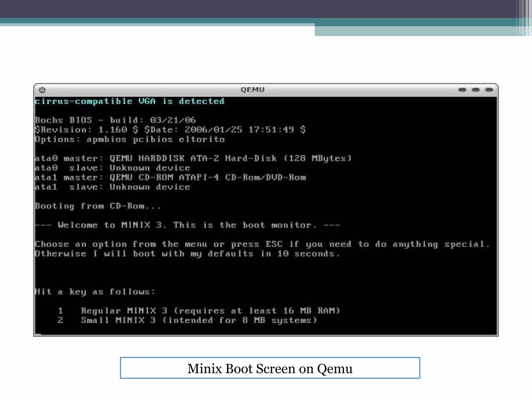The width and height of the screenshot is (532, 399).
Task: Click 'Welcome to MINIX 3' boot monitor line
Action: coord(187,225)
